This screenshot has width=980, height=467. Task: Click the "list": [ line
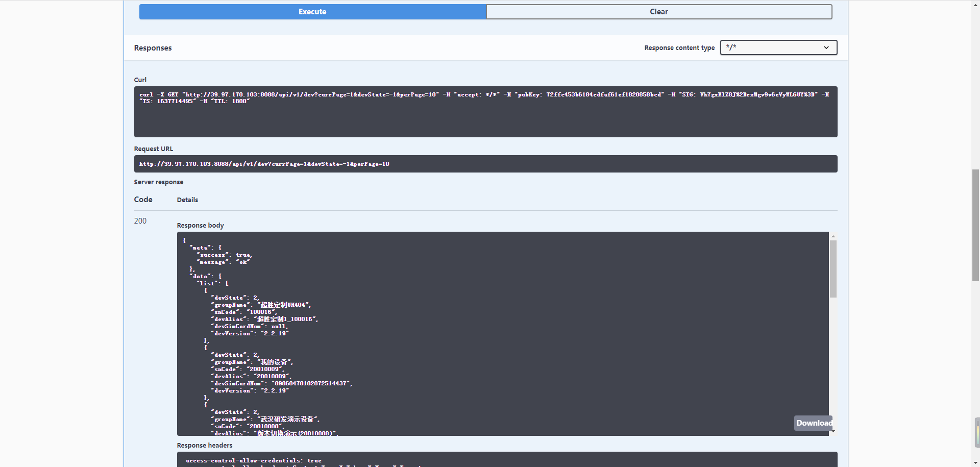click(213, 284)
